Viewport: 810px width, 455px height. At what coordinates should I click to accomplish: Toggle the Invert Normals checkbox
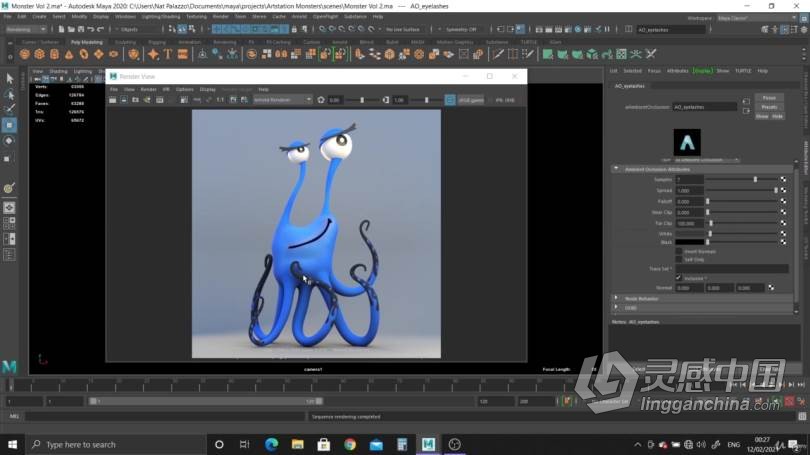(x=679, y=252)
